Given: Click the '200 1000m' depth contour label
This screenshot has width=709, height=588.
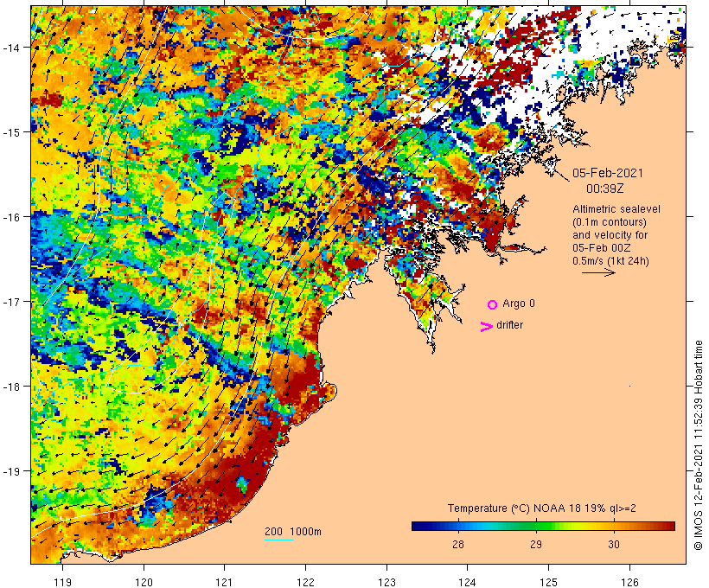Looking at the screenshot, I should pyautogui.click(x=293, y=532).
